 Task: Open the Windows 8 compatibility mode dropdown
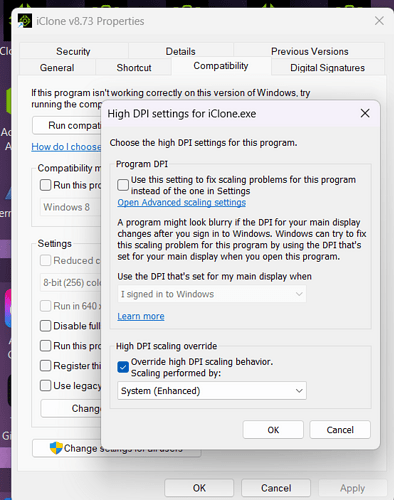pos(70,207)
